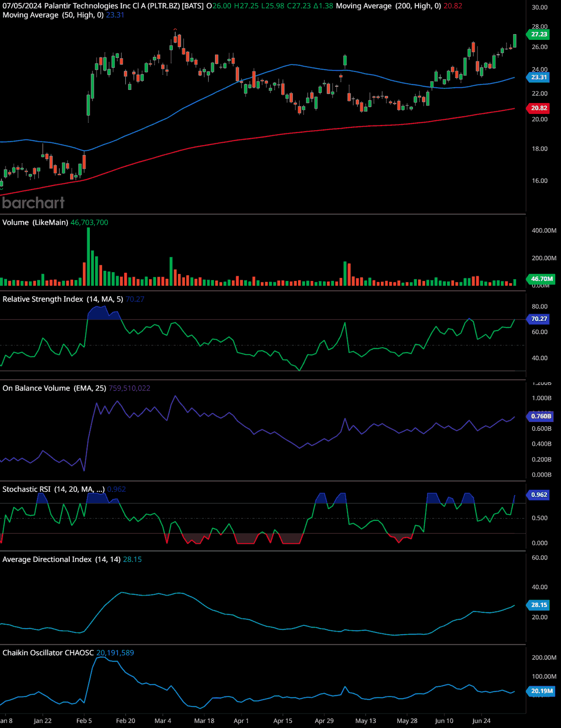The width and height of the screenshot is (561, 728).
Task: Click the Mar 4 date on time axis
Action: (163, 721)
